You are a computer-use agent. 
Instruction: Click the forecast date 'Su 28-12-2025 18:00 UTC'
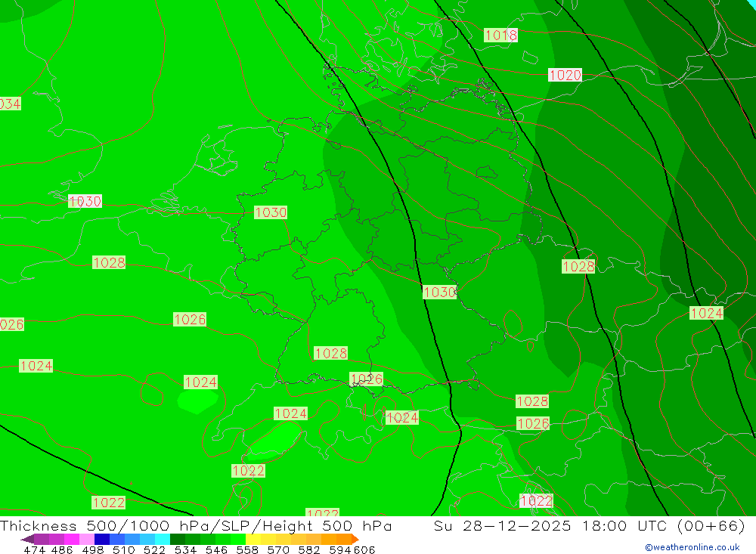point(550,525)
